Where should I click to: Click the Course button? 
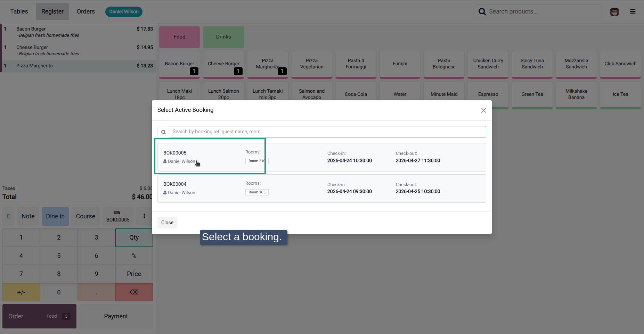coord(85,216)
